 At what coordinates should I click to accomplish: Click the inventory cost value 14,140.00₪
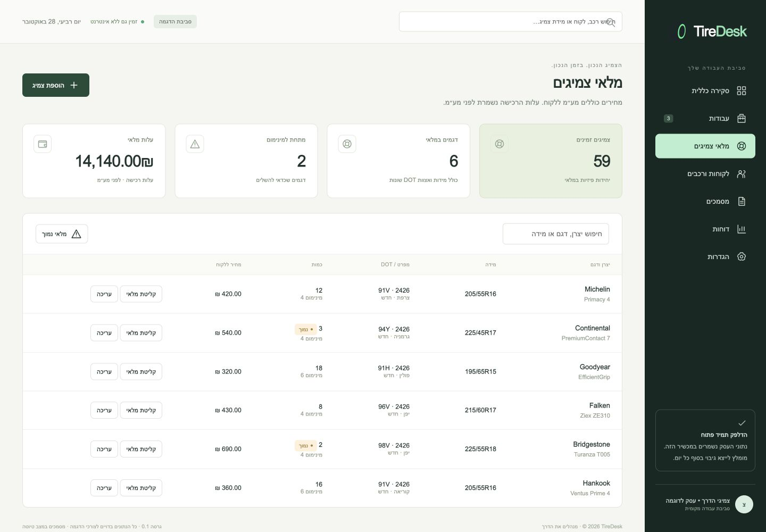114,161
